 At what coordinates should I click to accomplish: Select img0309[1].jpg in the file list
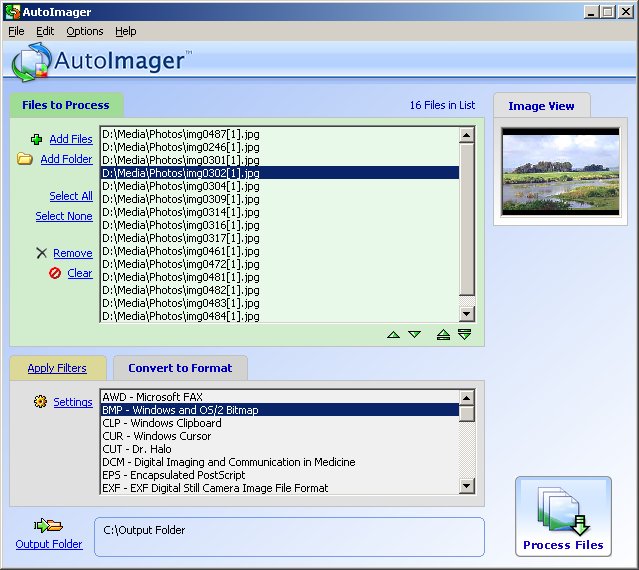point(280,199)
